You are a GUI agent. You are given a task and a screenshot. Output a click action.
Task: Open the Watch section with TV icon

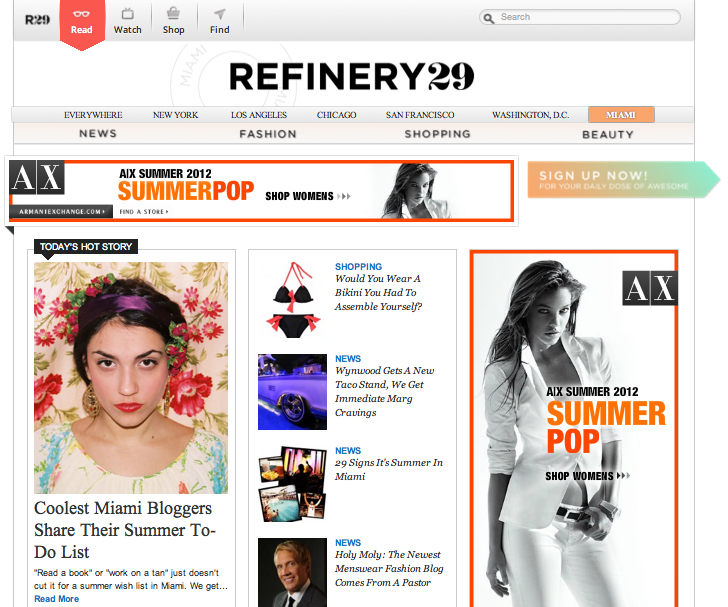(128, 22)
